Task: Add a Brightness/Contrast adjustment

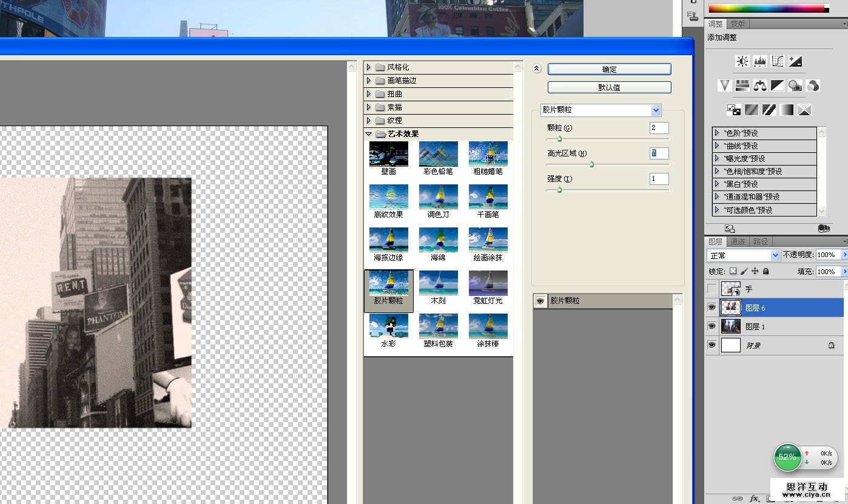Action: pyautogui.click(x=742, y=61)
